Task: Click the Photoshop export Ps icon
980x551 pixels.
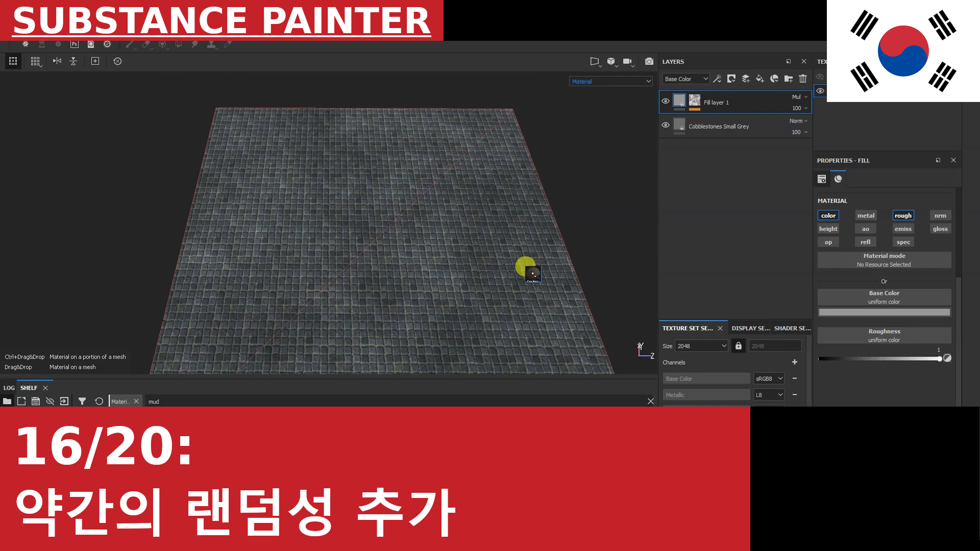Action: 75,44
